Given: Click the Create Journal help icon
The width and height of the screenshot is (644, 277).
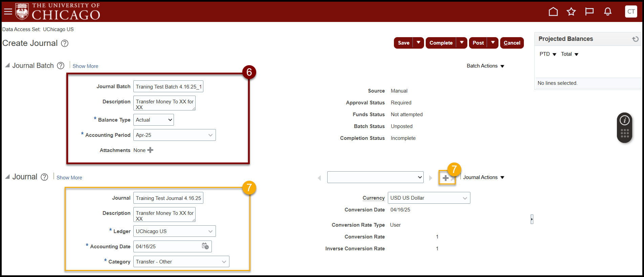Looking at the screenshot, I should pyautogui.click(x=65, y=43).
